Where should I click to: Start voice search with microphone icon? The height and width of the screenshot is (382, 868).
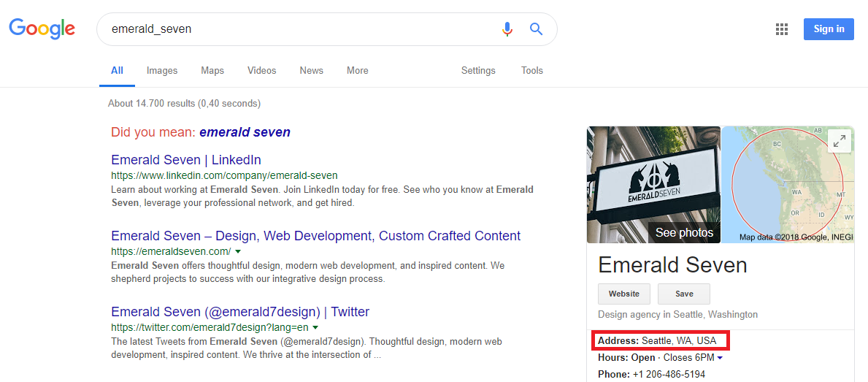(x=507, y=28)
